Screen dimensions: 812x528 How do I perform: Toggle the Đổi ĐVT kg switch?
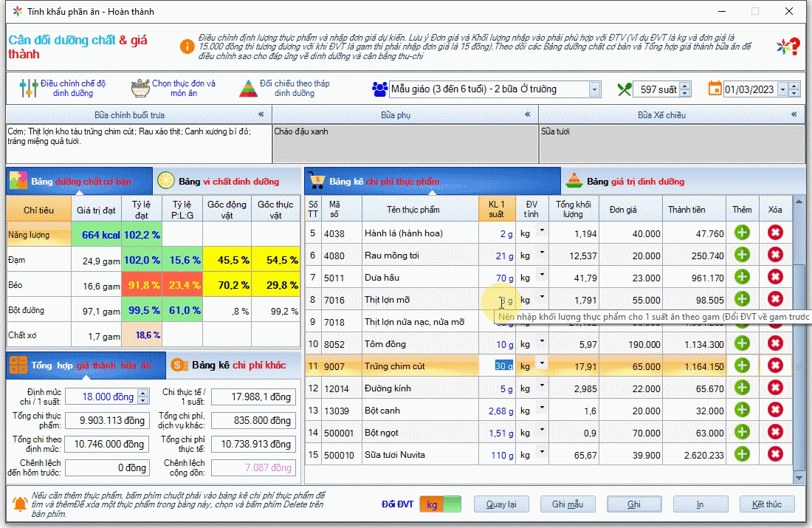click(441, 504)
